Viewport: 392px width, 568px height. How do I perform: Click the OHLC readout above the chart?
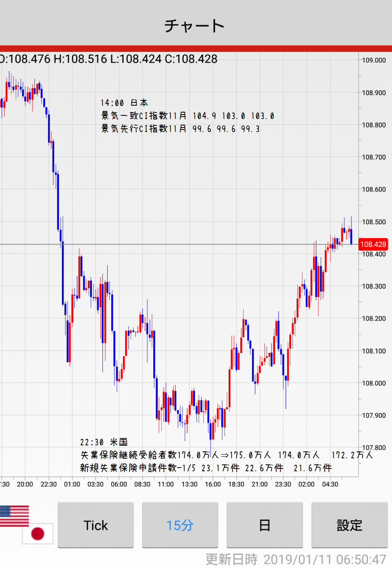109,59
